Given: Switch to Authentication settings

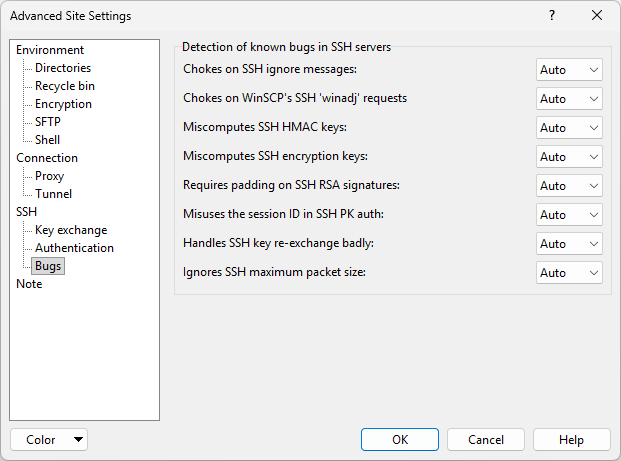Looking at the screenshot, I should pyautogui.click(x=74, y=248).
